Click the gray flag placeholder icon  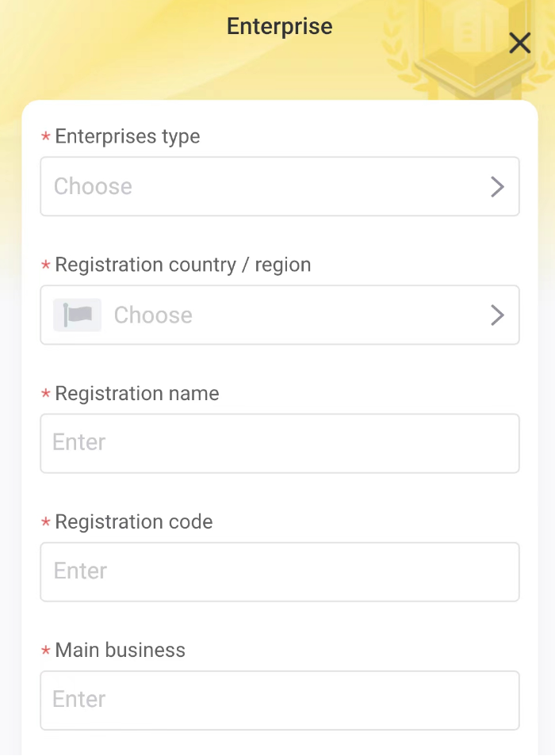(77, 315)
